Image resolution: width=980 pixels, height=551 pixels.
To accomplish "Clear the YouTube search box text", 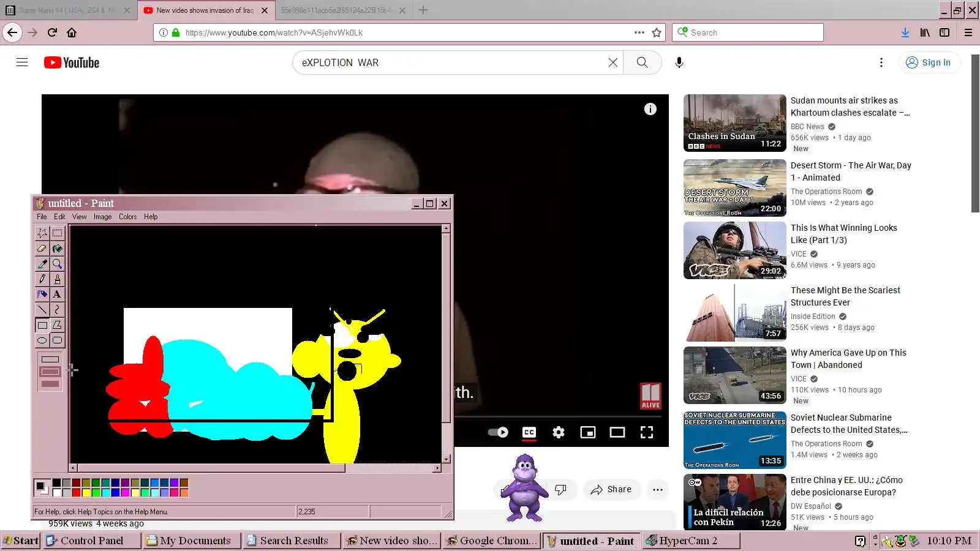I will click(612, 62).
